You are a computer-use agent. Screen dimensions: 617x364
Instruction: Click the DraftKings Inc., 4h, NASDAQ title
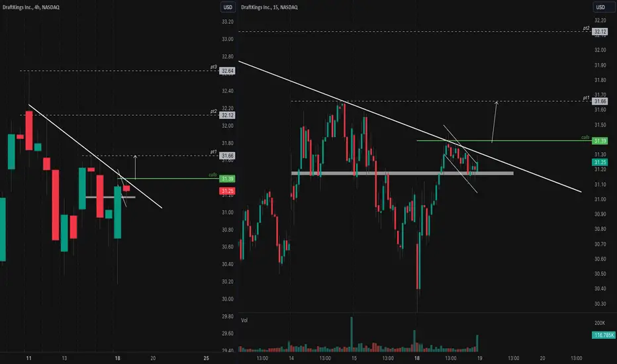click(x=31, y=7)
